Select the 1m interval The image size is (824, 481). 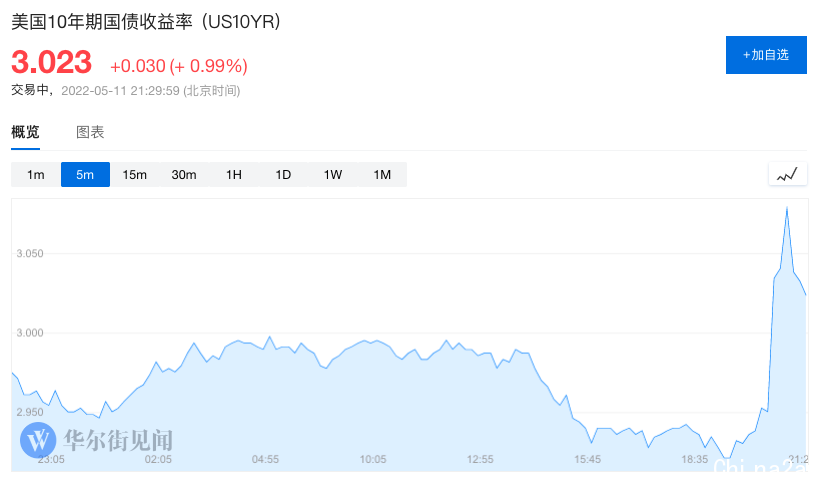36,175
